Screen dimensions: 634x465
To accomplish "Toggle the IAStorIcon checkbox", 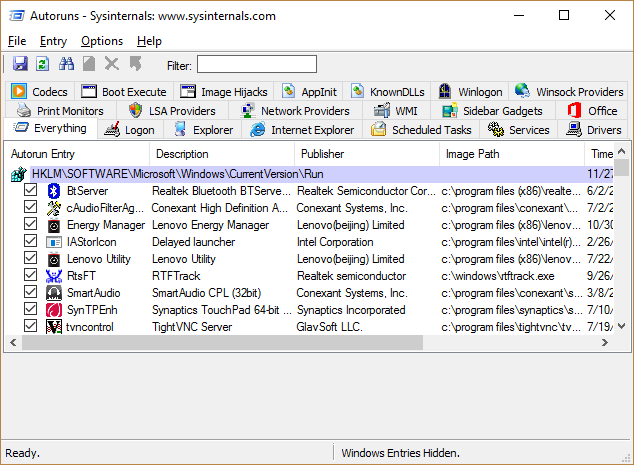I will click(x=30, y=241).
